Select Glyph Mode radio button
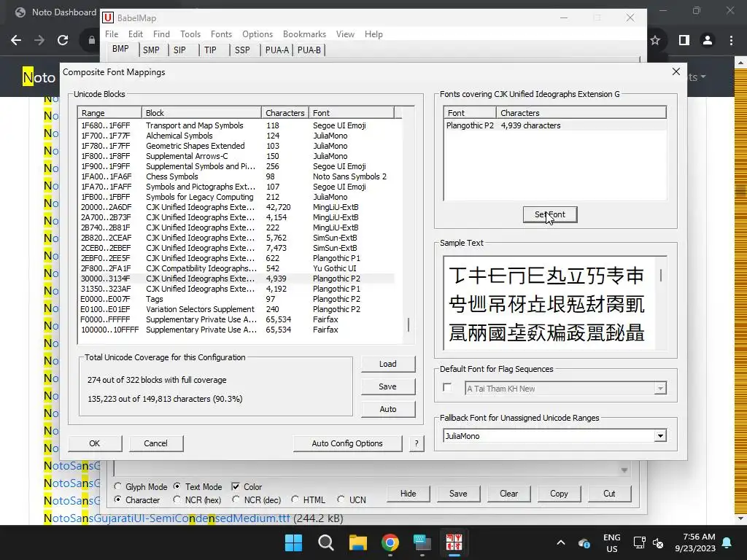The image size is (747, 560). (x=117, y=486)
